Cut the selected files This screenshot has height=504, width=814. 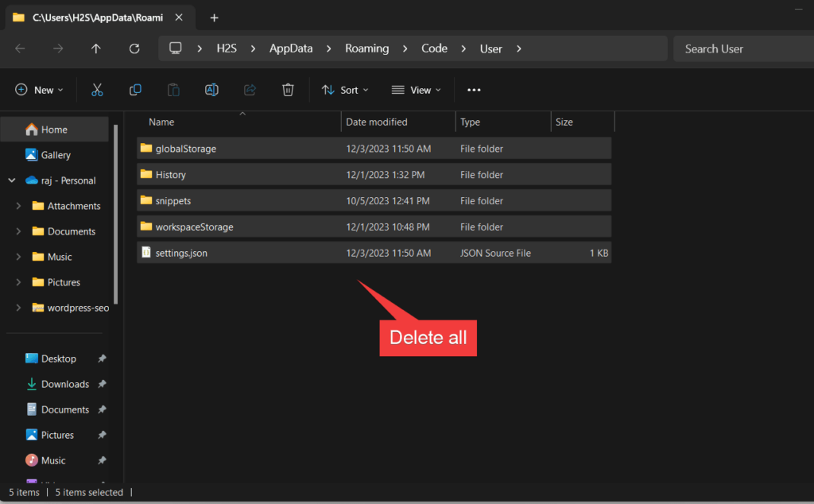pyautogui.click(x=97, y=89)
